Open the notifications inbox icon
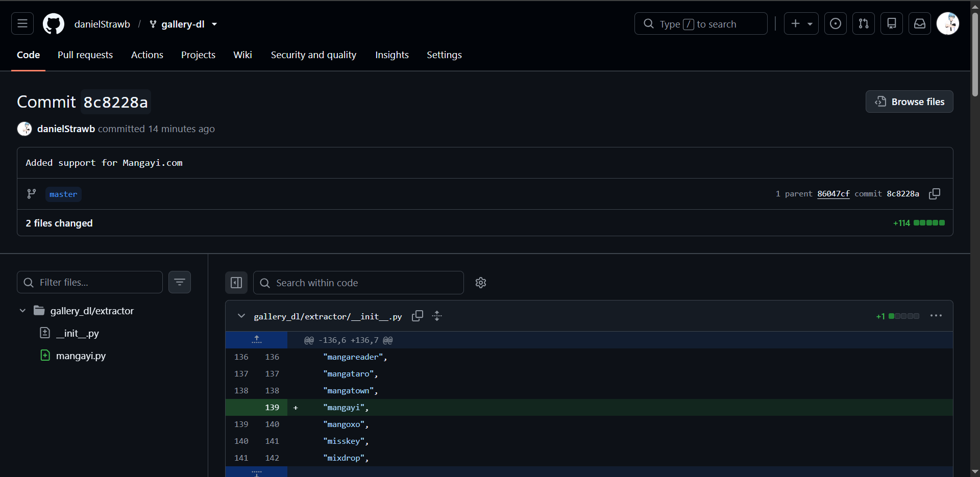This screenshot has width=980, height=477. point(920,23)
